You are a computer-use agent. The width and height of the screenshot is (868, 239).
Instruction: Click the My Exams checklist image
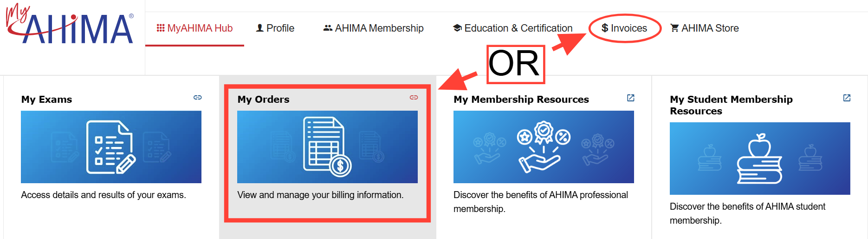click(111, 147)
